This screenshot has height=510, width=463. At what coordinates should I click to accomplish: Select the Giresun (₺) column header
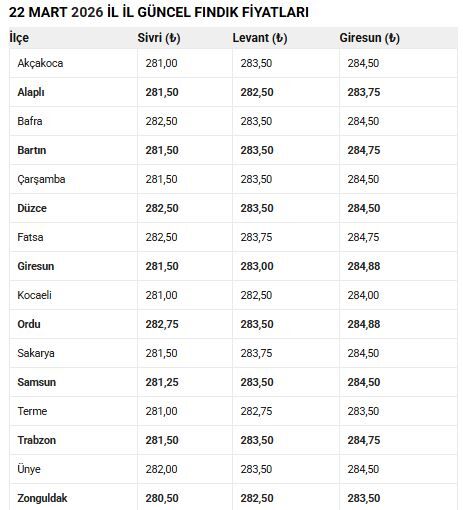(369, 38)
